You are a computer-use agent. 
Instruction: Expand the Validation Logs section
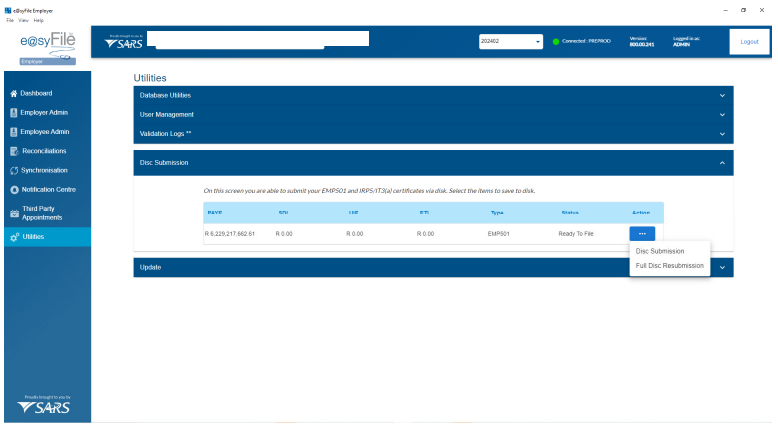722,133
